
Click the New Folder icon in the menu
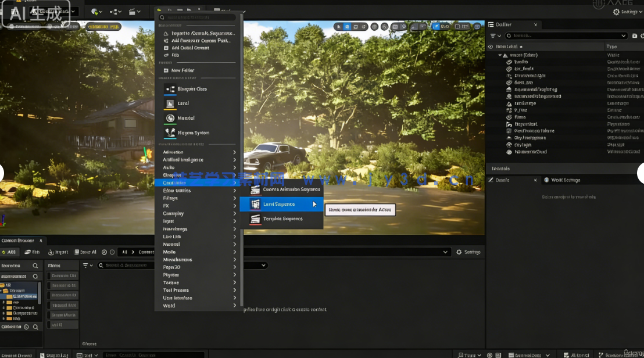click(x=166, y=70)
